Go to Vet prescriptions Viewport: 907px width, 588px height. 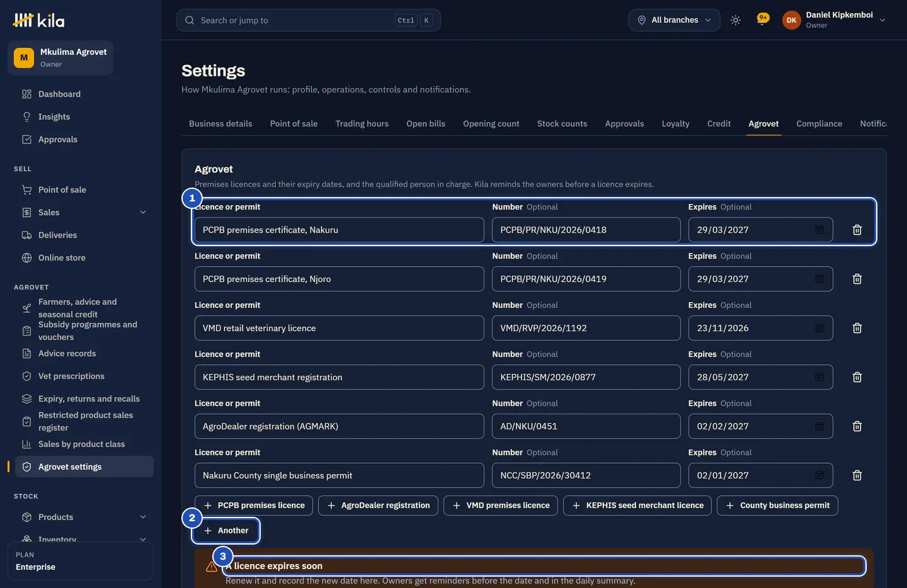pos(84,376)
